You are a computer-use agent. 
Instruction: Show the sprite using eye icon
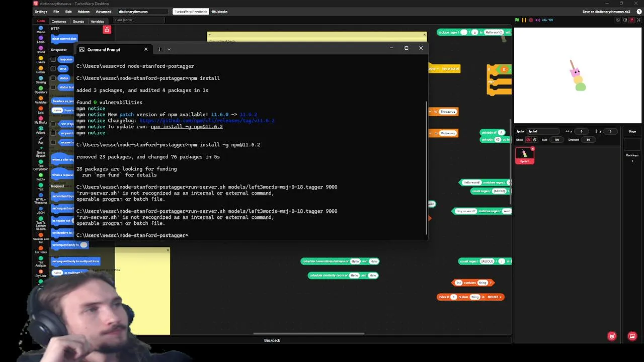(x=528, y=140)
